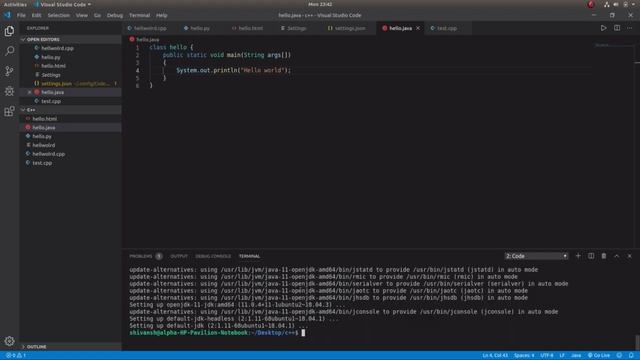The height and width of the screenshot is (360, 640).
Task: Open the Selection menu
Action: [59, 16]
